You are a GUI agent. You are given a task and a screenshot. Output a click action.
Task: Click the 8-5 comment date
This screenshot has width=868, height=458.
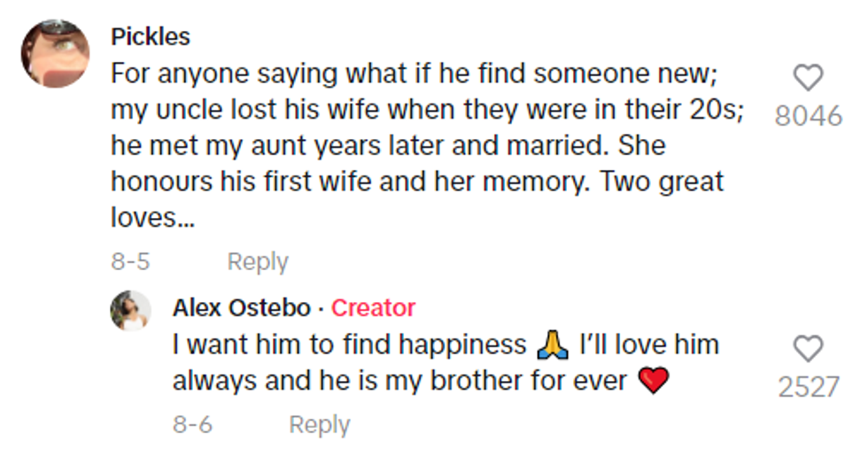(130, 261)
